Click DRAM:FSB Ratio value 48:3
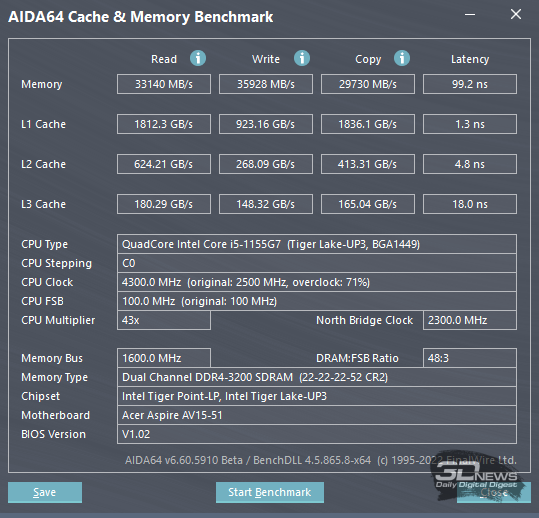The image size is (539, 518). click(470, 358)
